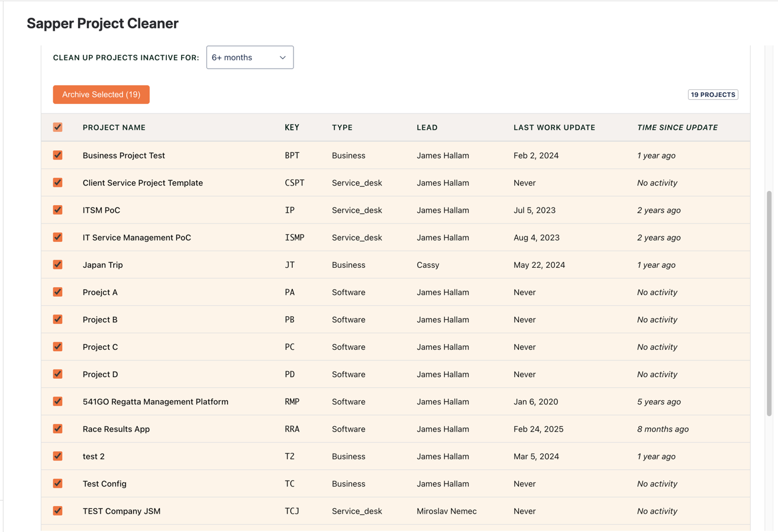
Task: Uncheck Client Service Project Template
Action: pyautogui.click(x=57, y=183)
